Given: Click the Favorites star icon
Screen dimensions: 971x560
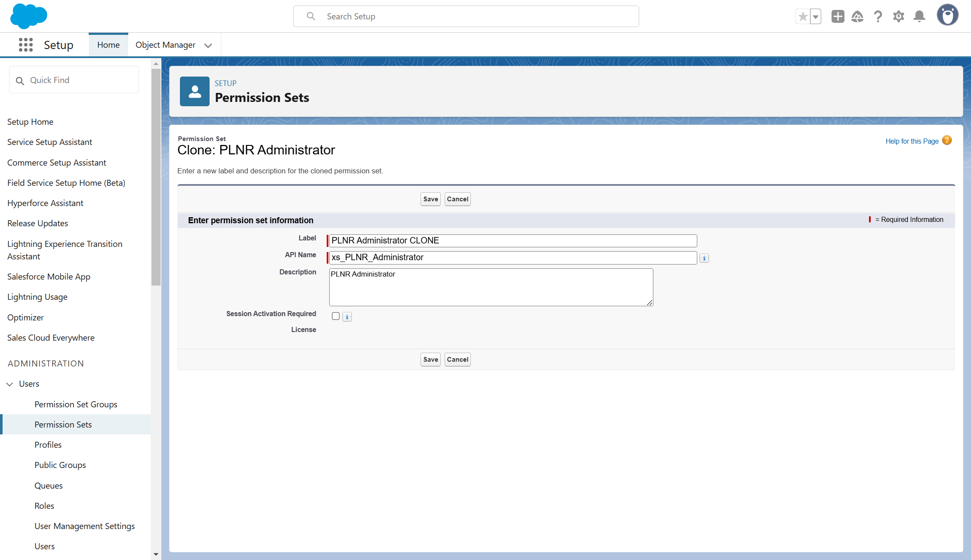Looking at the screenshot, I should [803, 16].
